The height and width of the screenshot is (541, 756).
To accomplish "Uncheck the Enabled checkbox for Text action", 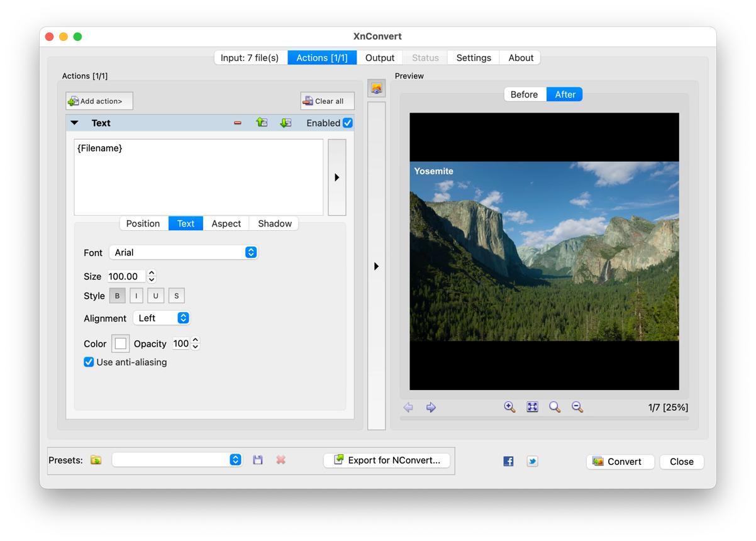I will [347, 123].
